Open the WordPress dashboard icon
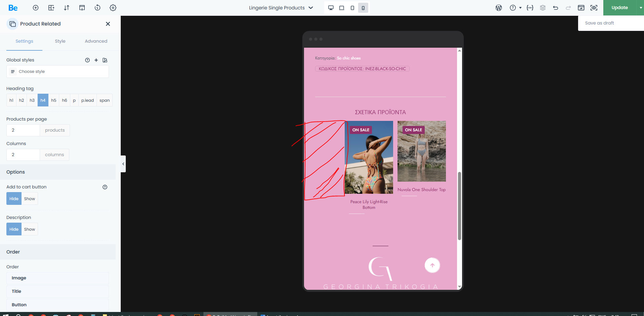 tap(499, 8)
